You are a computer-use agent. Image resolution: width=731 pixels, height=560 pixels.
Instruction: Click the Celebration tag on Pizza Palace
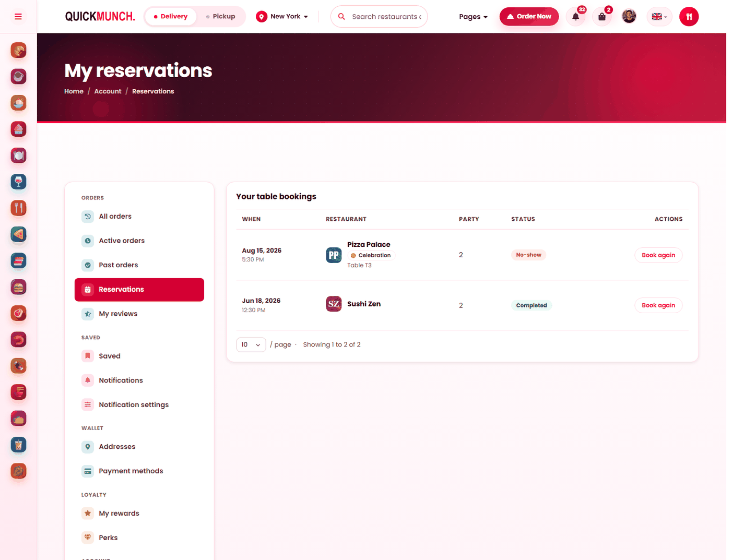pos(371,255)
